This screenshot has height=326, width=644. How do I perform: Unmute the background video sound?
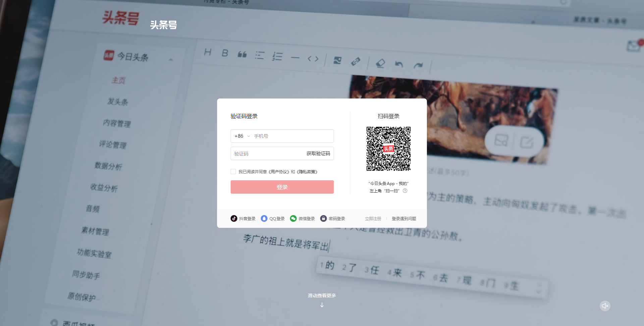click(605, 306)
